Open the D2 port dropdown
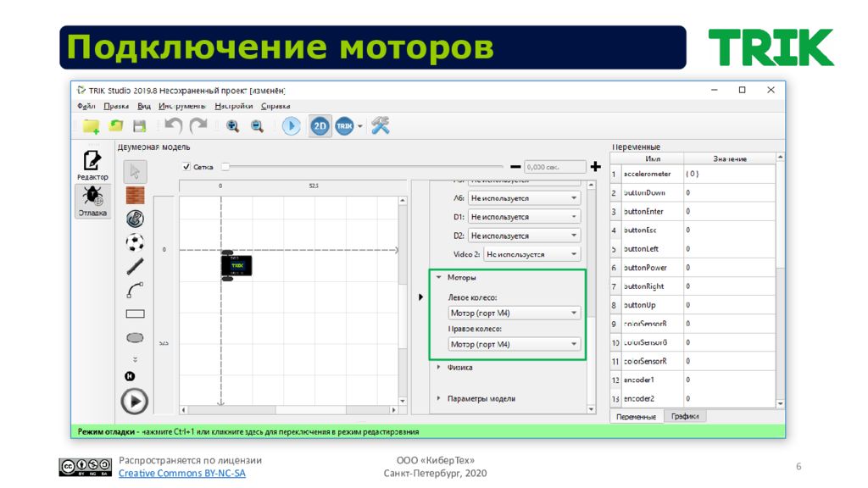This screenshot has width=868, height=488. point(524,236)
